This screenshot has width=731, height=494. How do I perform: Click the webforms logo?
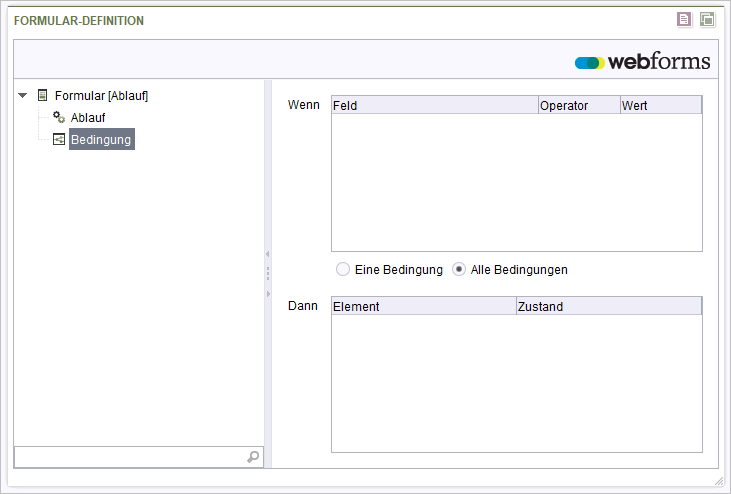coord(642,61)
